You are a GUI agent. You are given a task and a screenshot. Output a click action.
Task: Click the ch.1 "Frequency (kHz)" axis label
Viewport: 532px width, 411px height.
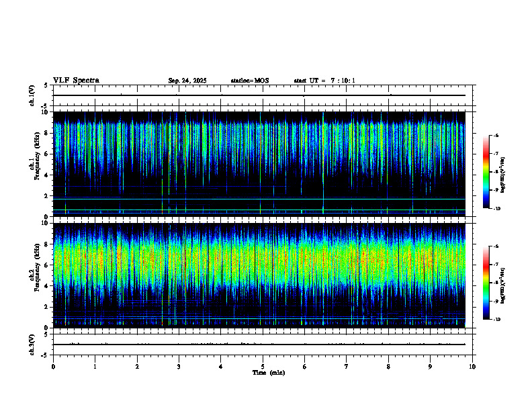tap(37, 156)
